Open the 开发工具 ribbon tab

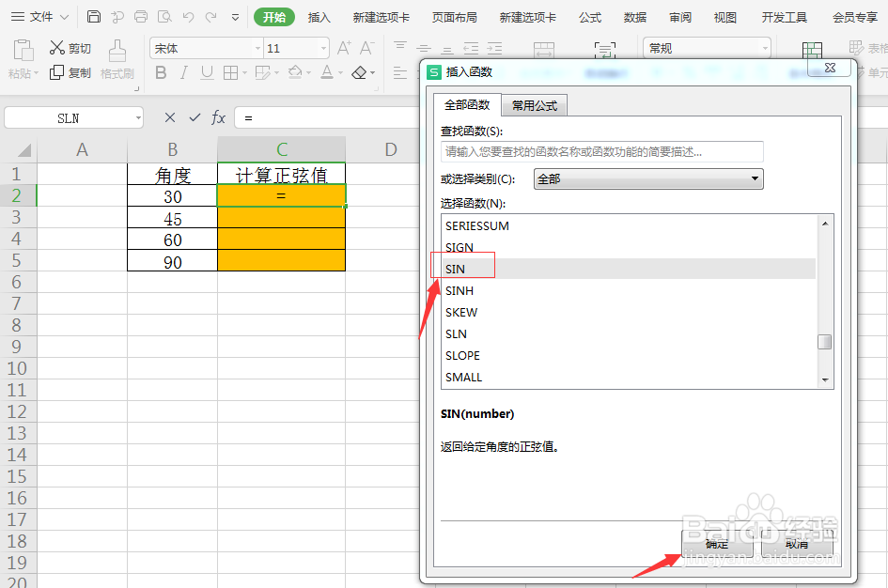pyautogui.click(x=785, y=18)
